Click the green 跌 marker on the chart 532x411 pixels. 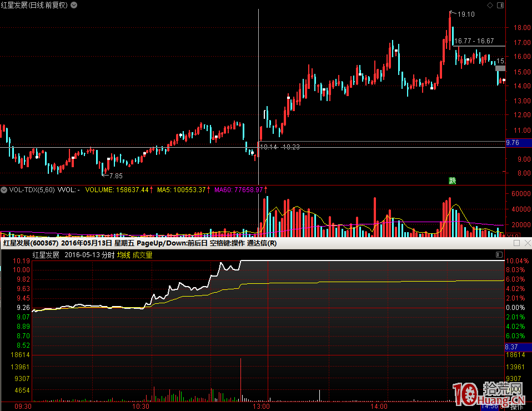click(452, 180)
